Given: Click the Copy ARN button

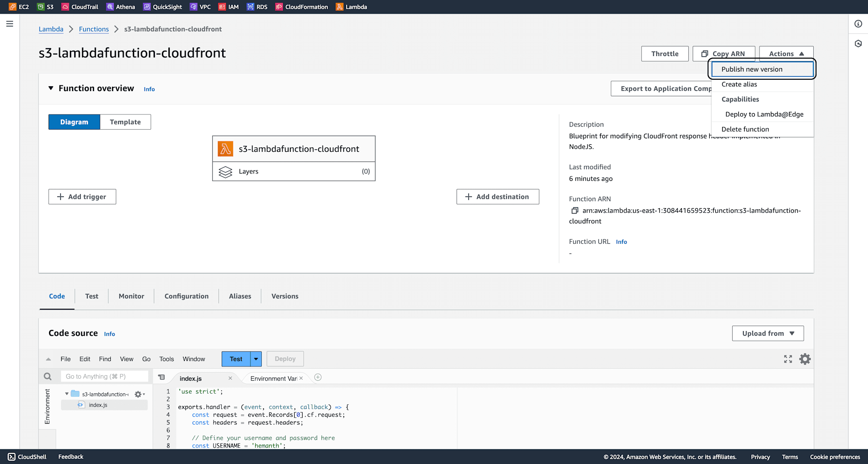Looking at the screenshot, I should click(x=723, y=54).
